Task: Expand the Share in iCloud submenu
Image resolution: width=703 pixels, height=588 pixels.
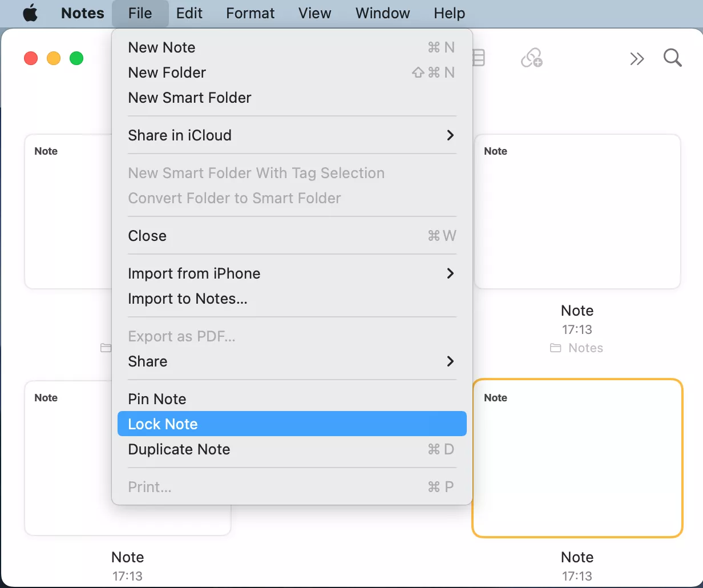Action: 450,135
